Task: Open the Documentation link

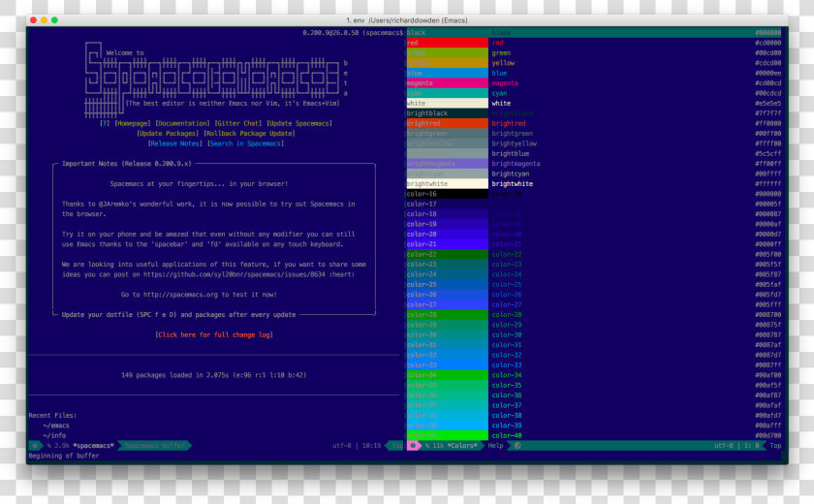Action: pyautogui.click(x=183, y=123)
